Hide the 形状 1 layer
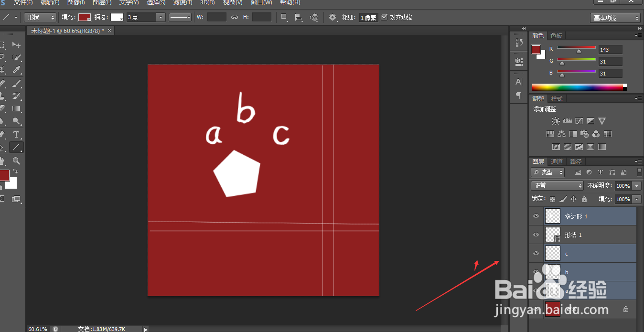This screenshot has width=644, height=332. coord(536,235)
